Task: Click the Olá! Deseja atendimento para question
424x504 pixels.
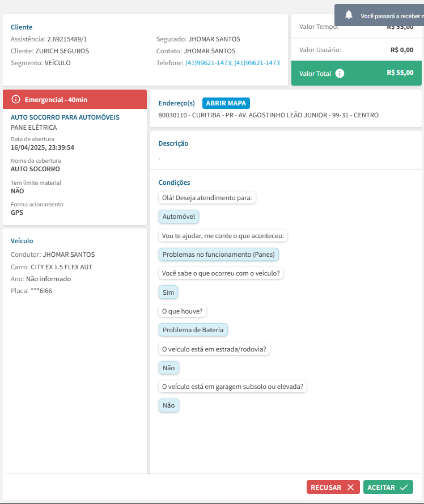Action: 207,198
